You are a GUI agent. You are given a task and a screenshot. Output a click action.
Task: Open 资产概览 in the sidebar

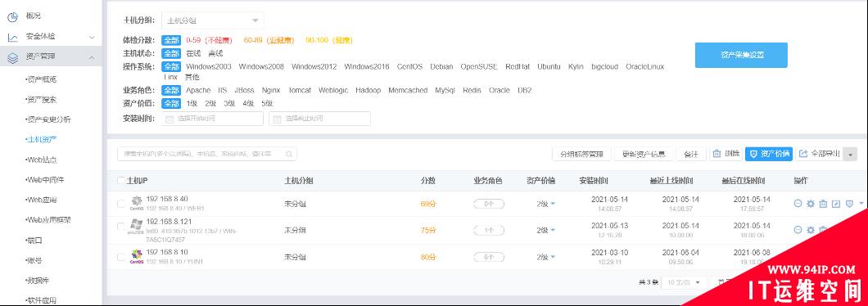point(41,79)
